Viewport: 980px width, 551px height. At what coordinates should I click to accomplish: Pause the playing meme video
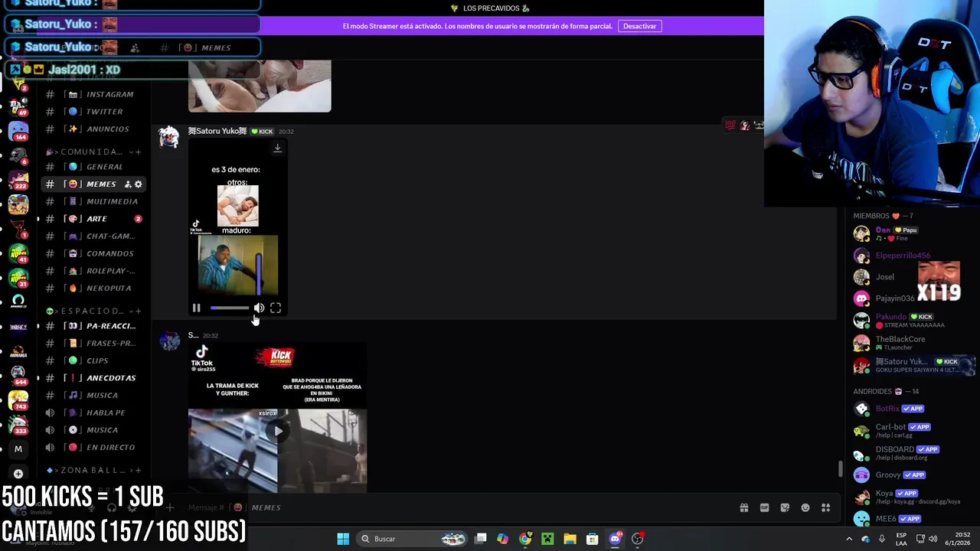(196, 308)
